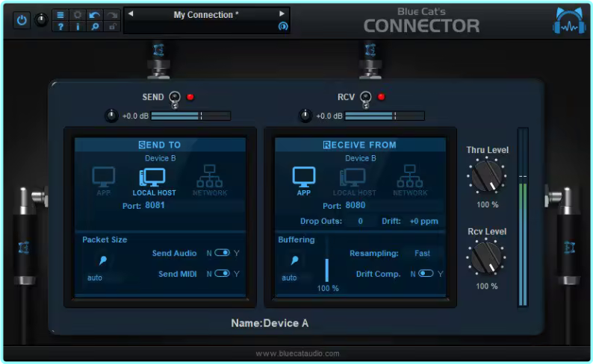The image size is (593, 364).
Task: Click the Buffering 100 % value
Action: point(328,289)
